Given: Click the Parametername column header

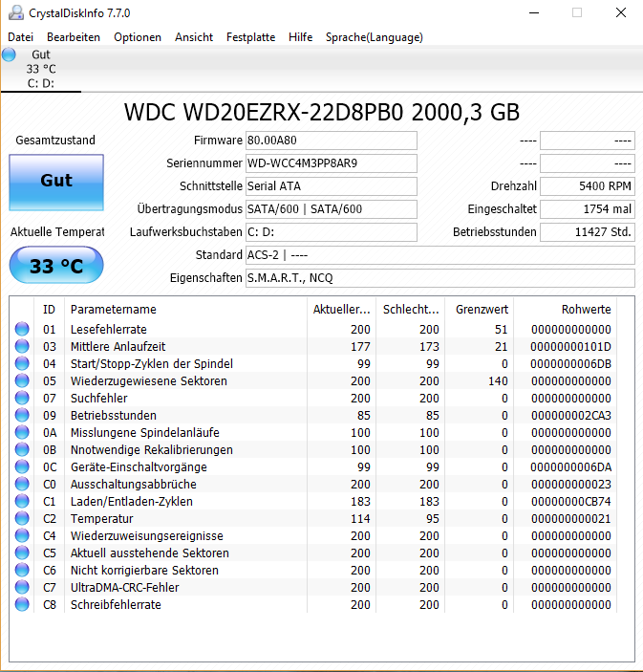Looking at the screenshot, I should coord(185,310).
